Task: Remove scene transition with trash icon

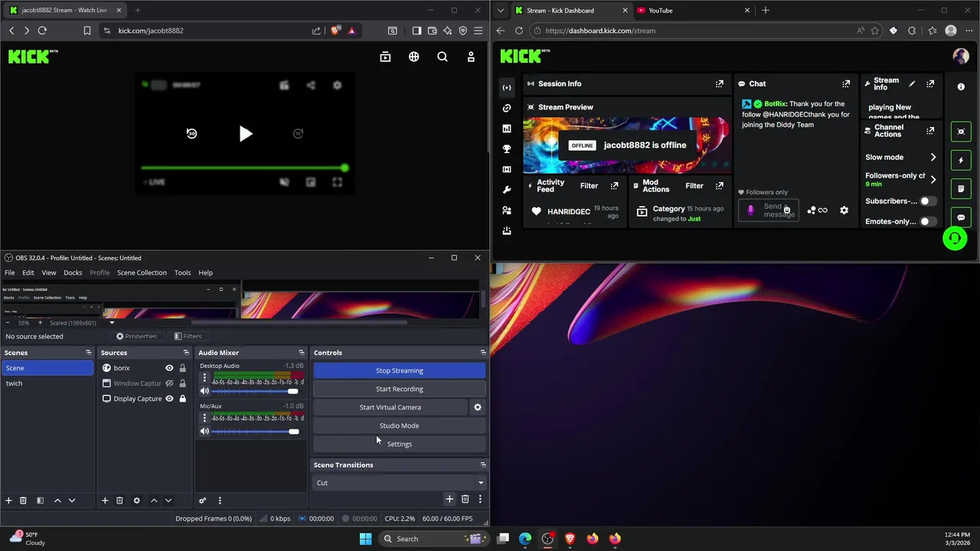Action: (x=465, y=499)
